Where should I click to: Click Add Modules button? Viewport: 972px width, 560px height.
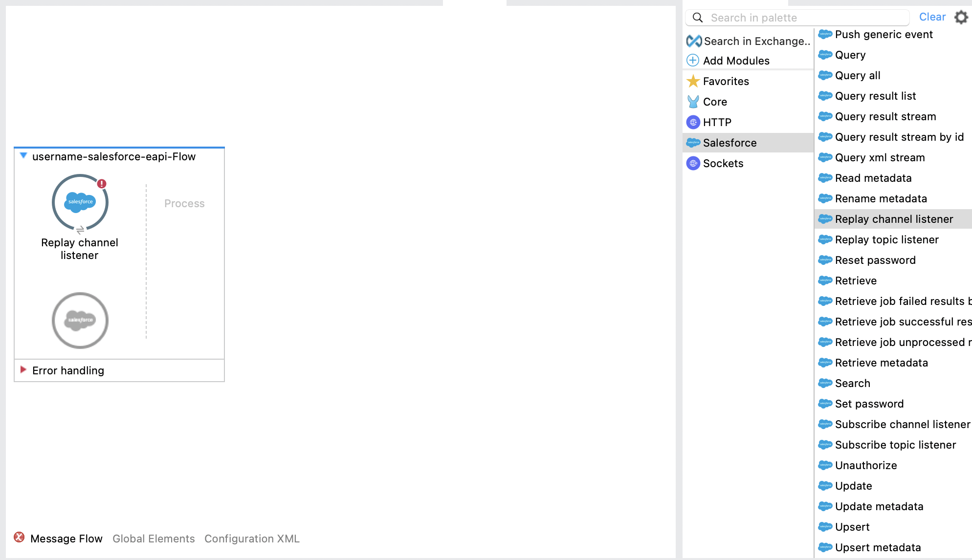pos(736,61)
